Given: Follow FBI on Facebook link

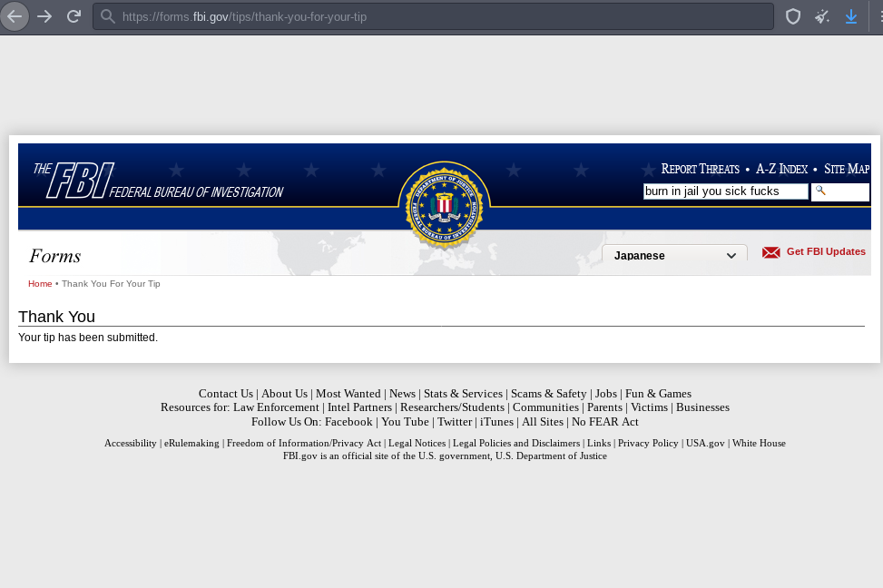Looking at the screenshot, I should [x=348, y=422].
